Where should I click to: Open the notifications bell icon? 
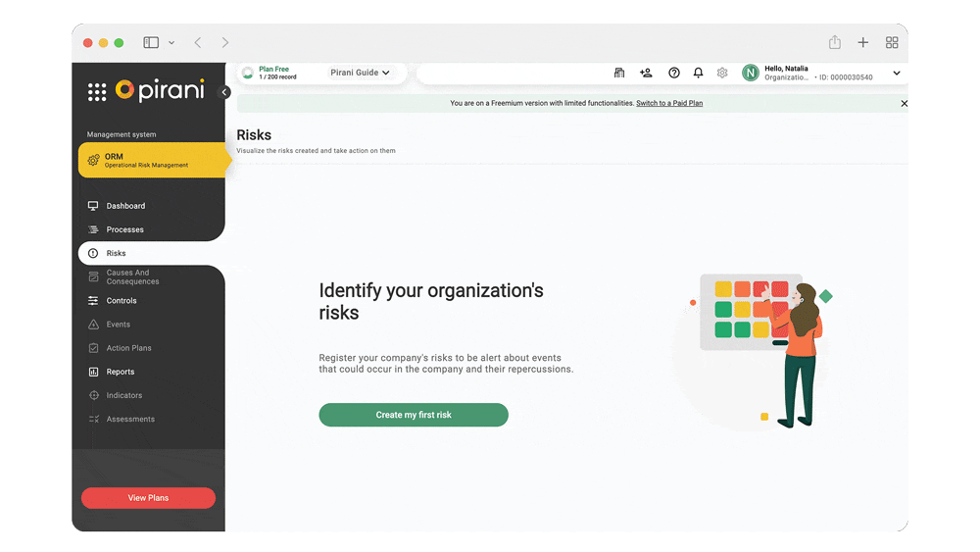699,73
